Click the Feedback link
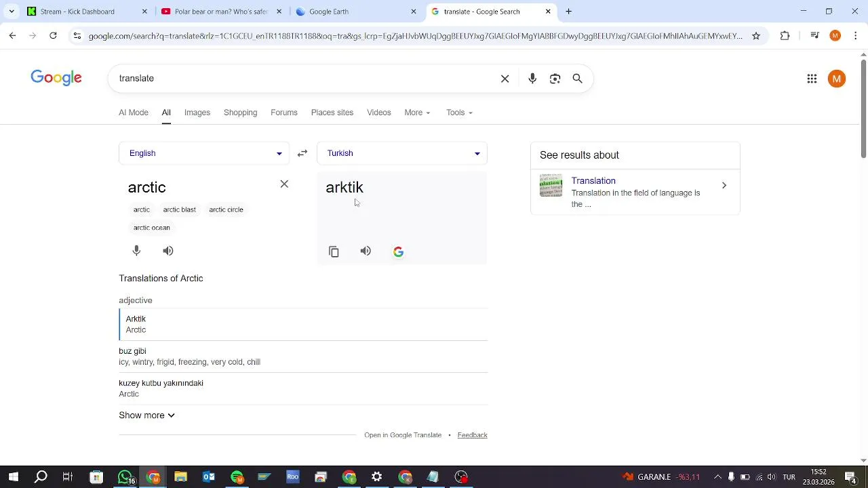This screenshot has height=488, width=868. [x=473, y=435]
